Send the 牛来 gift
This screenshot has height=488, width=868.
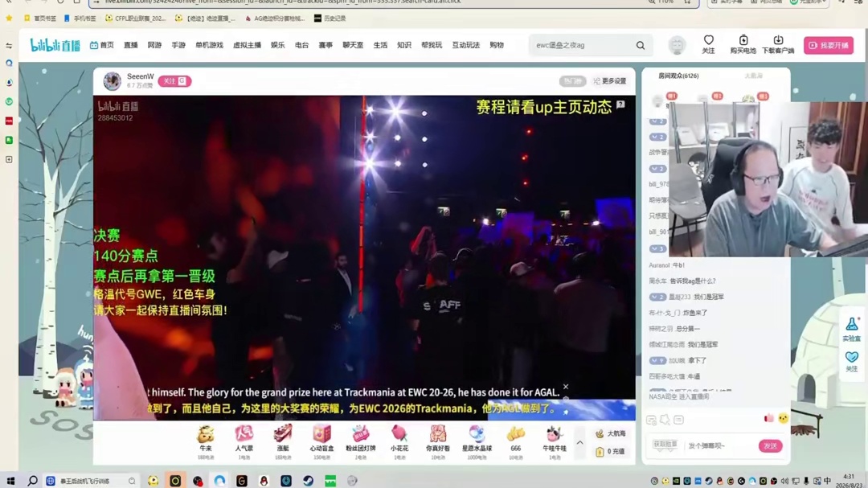click(x=206, y=442)
